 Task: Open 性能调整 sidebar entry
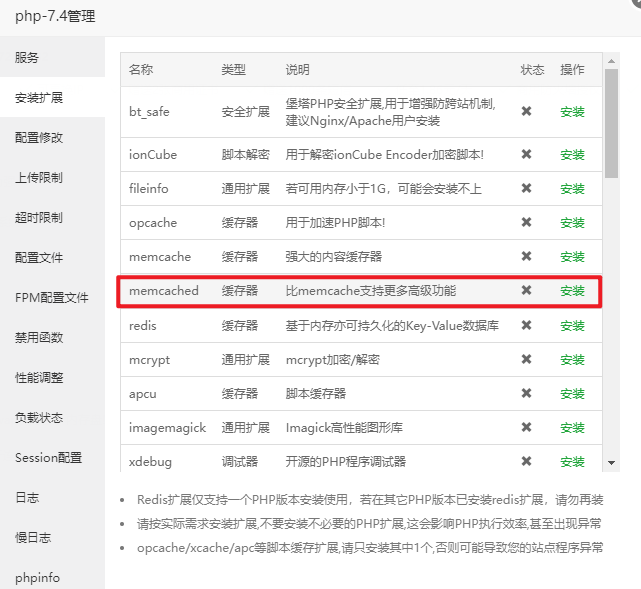tap(52, 378)
